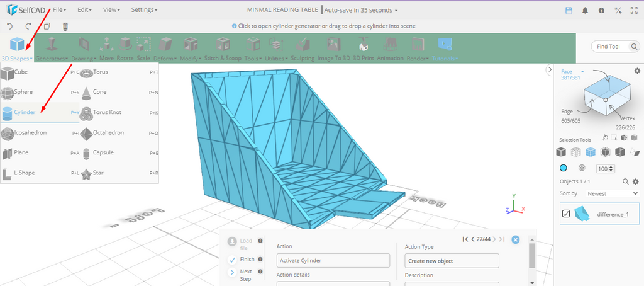This screenshot has height=286, width=644.
Task: Choose Octahedron from the shapes menu
Action: coord(119,132)
